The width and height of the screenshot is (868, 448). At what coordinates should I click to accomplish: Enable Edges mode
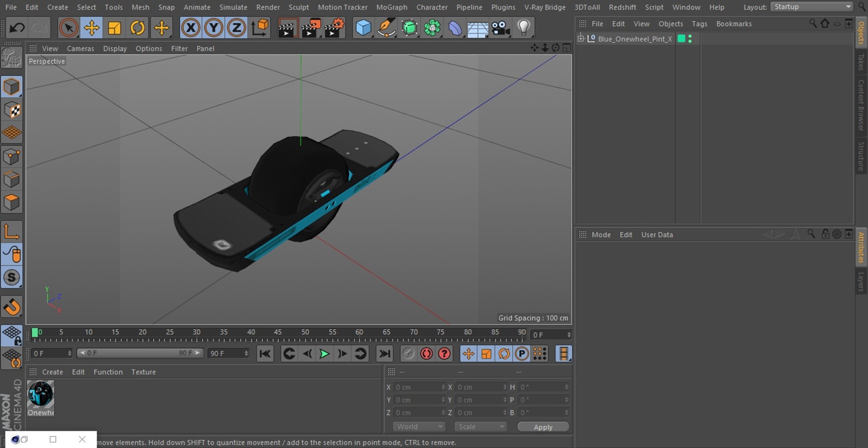tap(12, 180)
